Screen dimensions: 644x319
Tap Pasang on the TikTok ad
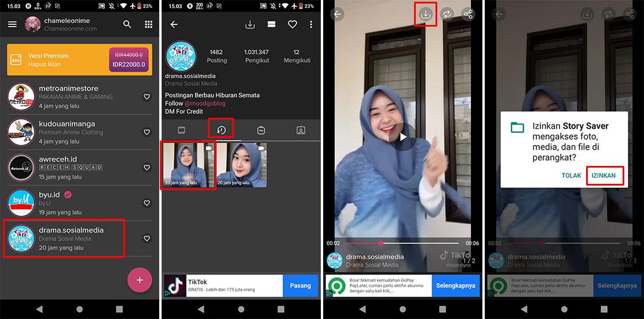coord(300,286)
